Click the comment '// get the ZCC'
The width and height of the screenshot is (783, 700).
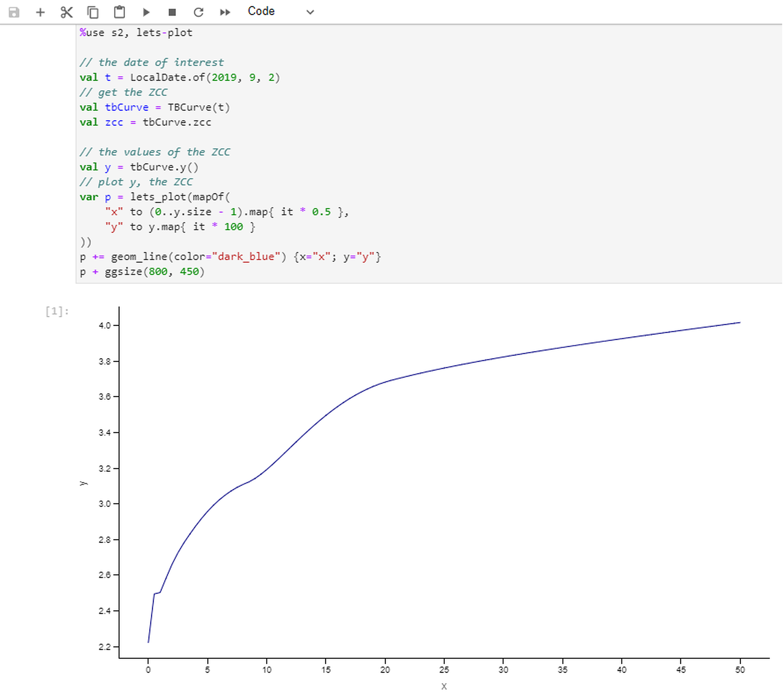(123, 92)
